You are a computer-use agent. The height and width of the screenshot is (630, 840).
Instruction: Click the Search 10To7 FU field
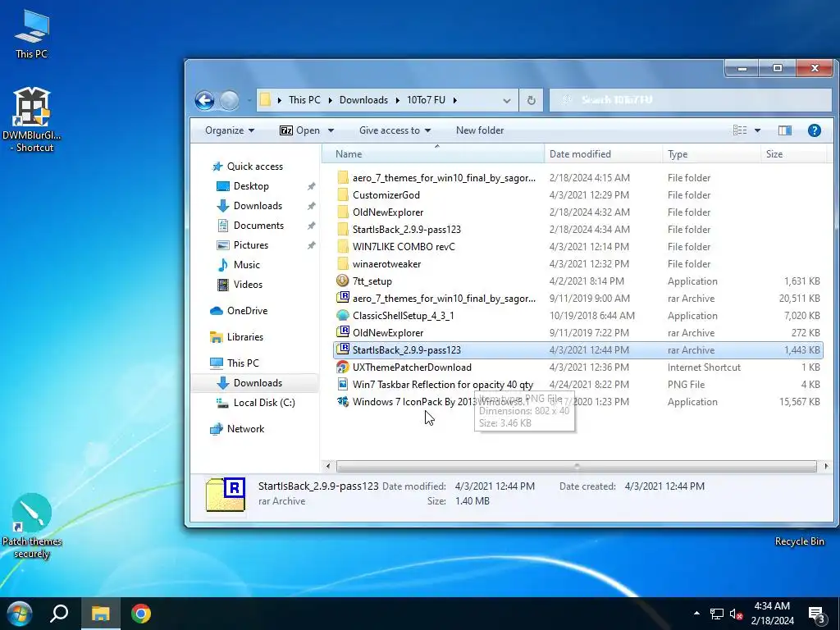click(690, 100)
